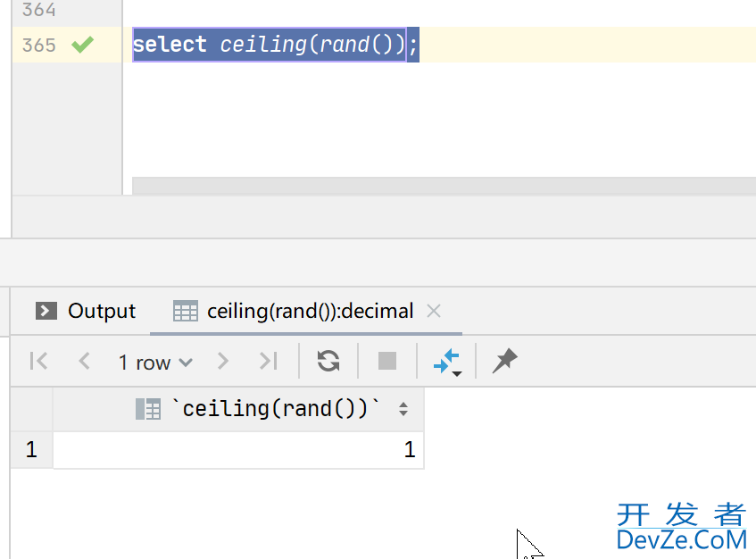The height and width of the screenshot is (559, 756).
Task: Open compare data arrows dropdown
Action: (x=447, y=363)
